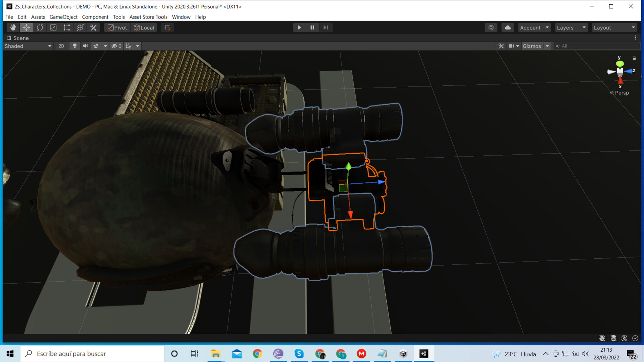Open the Component menu
644x362 pixels.
point(95,17)
